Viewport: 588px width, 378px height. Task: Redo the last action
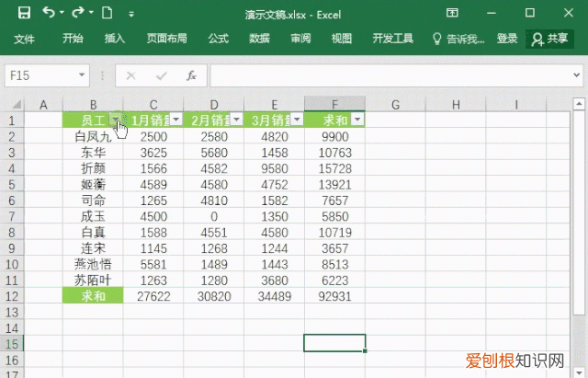[x=78, y=13]
